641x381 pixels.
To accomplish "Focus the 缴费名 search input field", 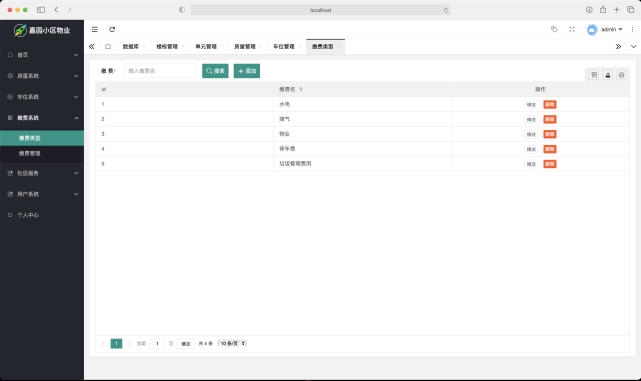I will click(x=160, y=71).
